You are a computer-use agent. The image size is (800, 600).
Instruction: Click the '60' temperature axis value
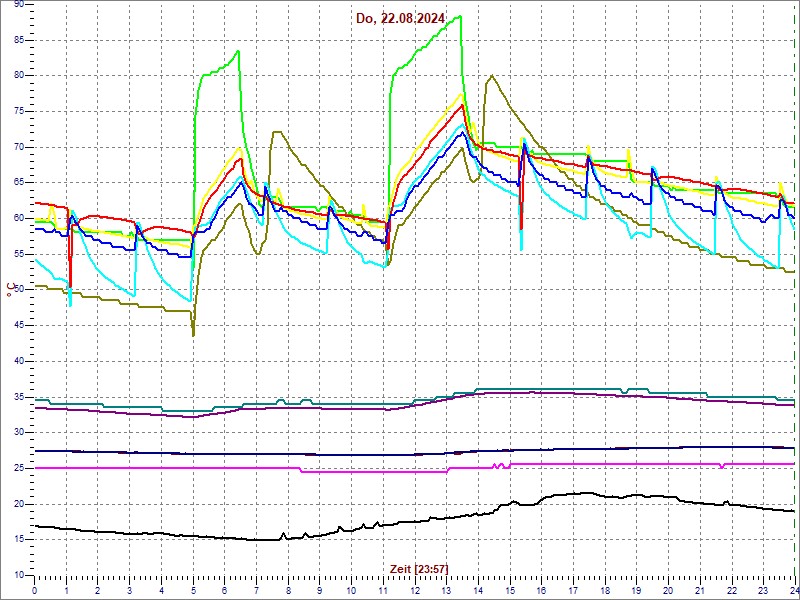coord(19,218)
